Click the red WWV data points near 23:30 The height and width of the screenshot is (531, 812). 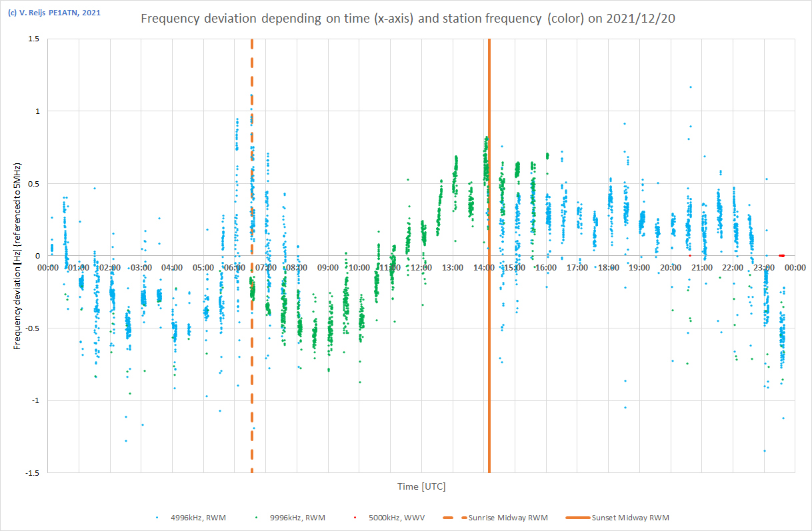(781, 255)
